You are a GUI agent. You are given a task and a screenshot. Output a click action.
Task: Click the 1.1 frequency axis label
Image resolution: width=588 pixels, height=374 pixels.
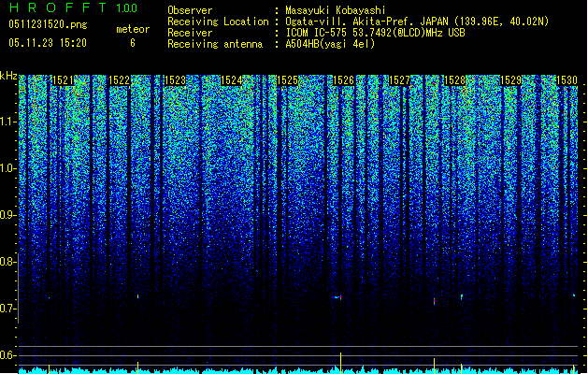tap(8, 122)
